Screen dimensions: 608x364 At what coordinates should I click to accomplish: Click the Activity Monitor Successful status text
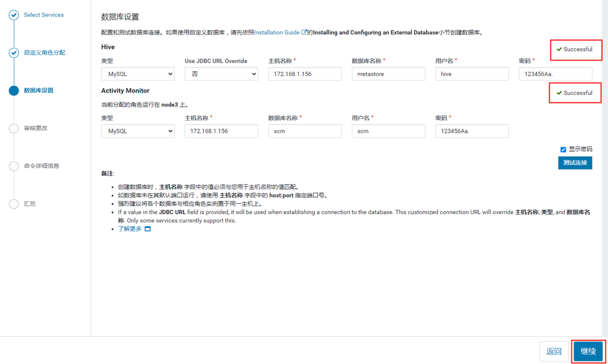578,93
